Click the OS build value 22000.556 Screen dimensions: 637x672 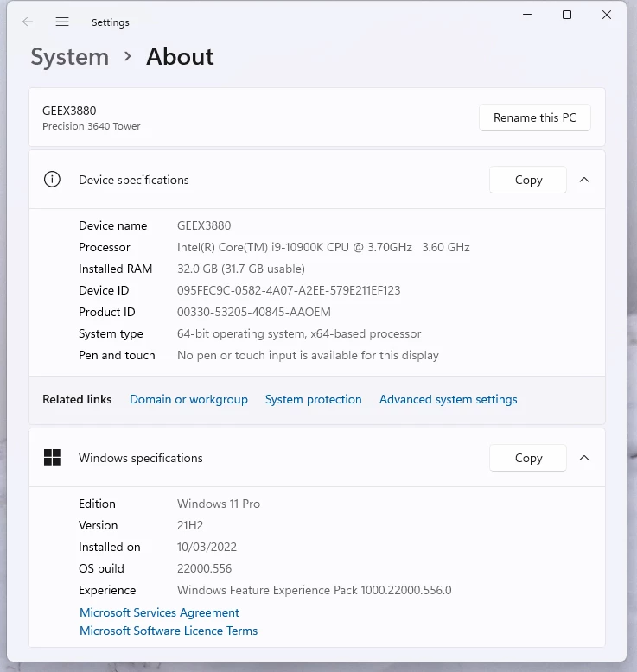click(204, 568)
